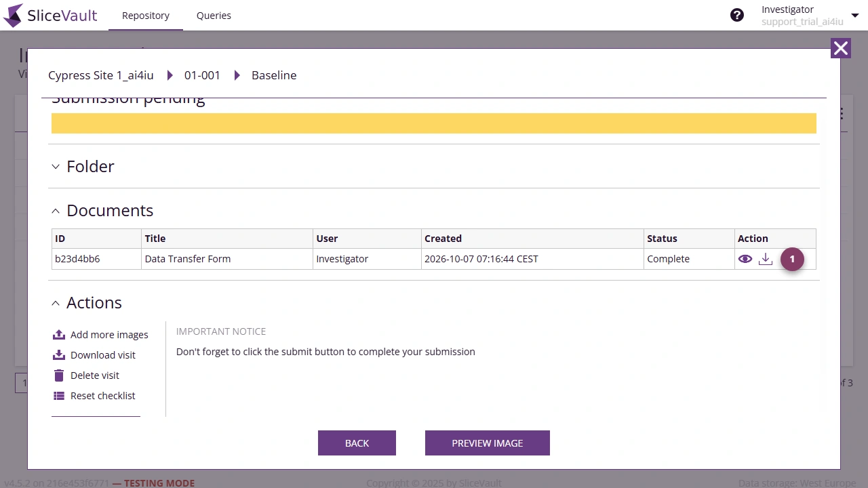
Task: Click the Created column header
Action: click(x=532, y=239)
